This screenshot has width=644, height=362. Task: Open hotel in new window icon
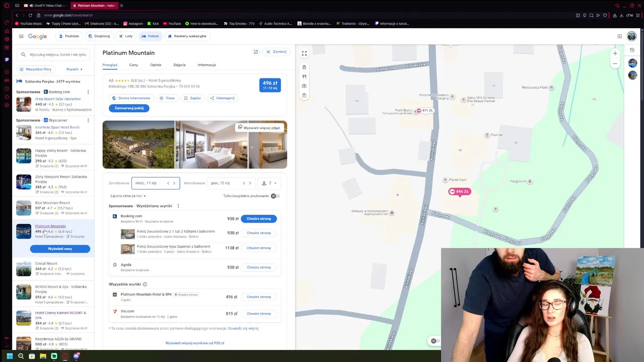(256, 52)
